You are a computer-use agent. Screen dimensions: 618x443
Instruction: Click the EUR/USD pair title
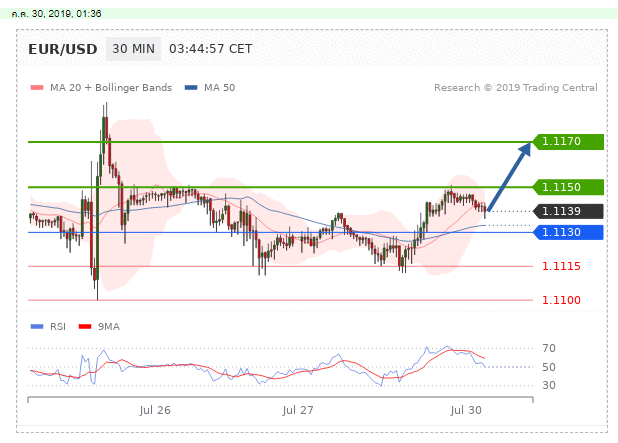pyautogui.click(x=63, y=49)
